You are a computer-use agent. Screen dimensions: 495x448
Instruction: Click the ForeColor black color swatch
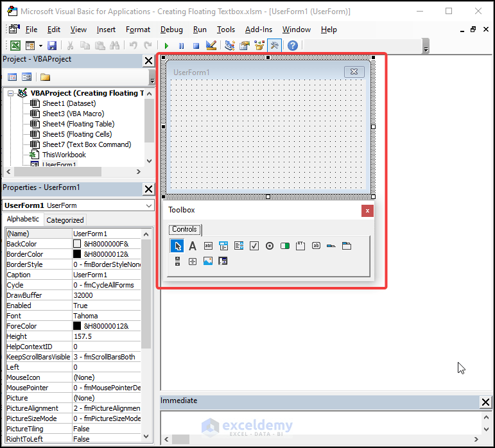77,326
